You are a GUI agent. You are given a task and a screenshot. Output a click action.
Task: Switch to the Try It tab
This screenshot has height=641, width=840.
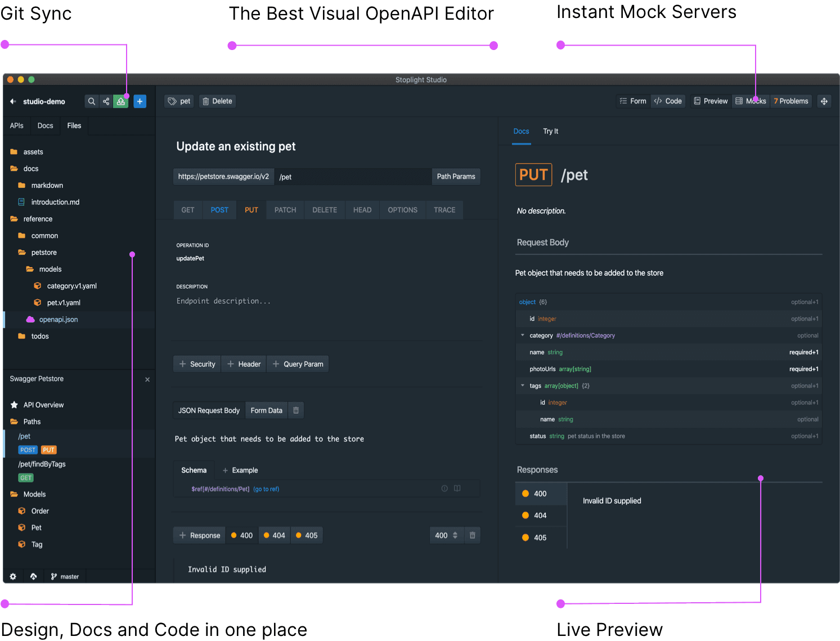click(550, 132)
